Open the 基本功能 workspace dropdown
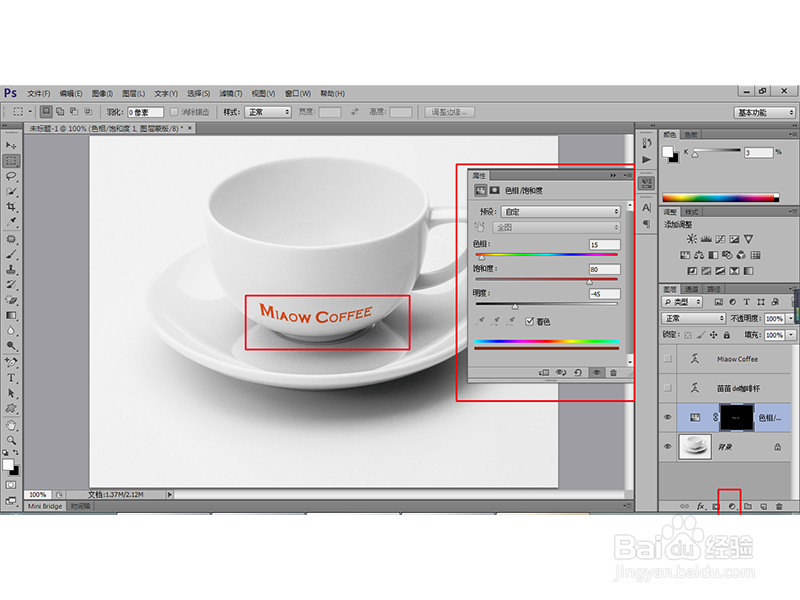The width and height of the screenshot is (800, 600). pos(764,112)
